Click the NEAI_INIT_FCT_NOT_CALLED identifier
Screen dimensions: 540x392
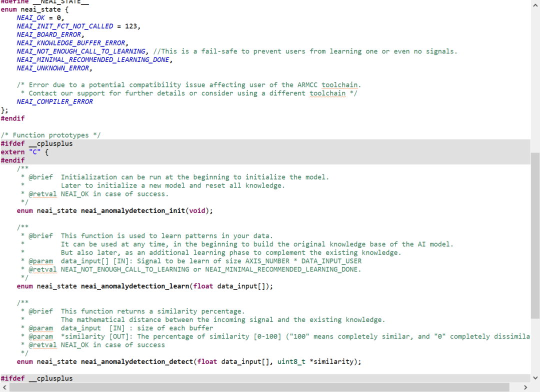(64, 26)
